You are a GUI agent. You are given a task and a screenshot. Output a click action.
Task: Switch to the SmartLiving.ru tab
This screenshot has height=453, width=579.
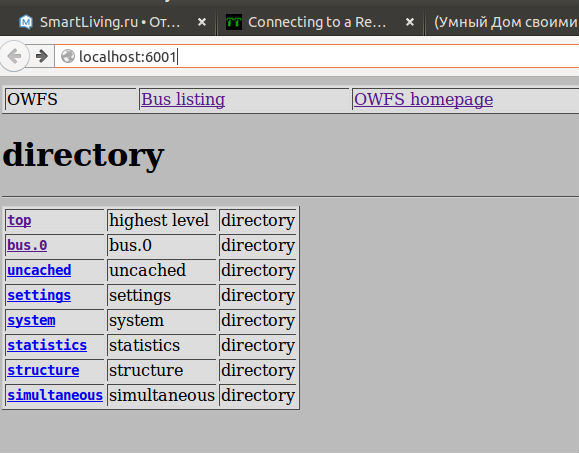[109, 22]
